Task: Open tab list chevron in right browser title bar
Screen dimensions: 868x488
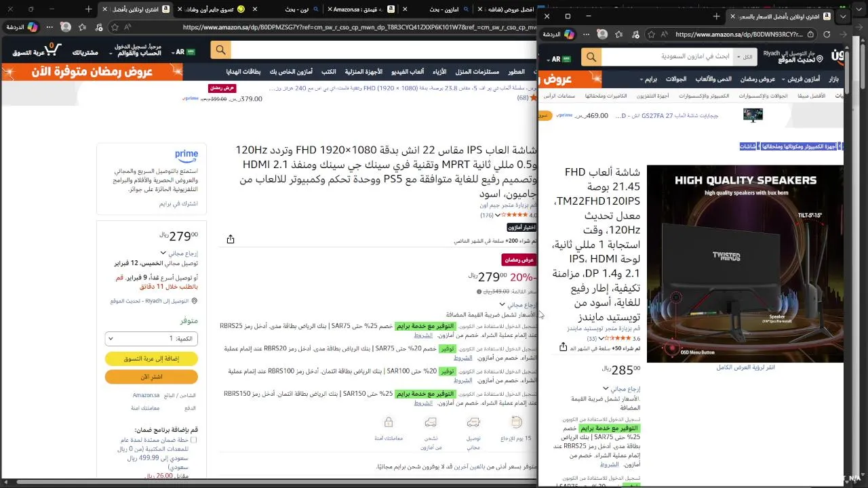Action: (x=843, y=16)
